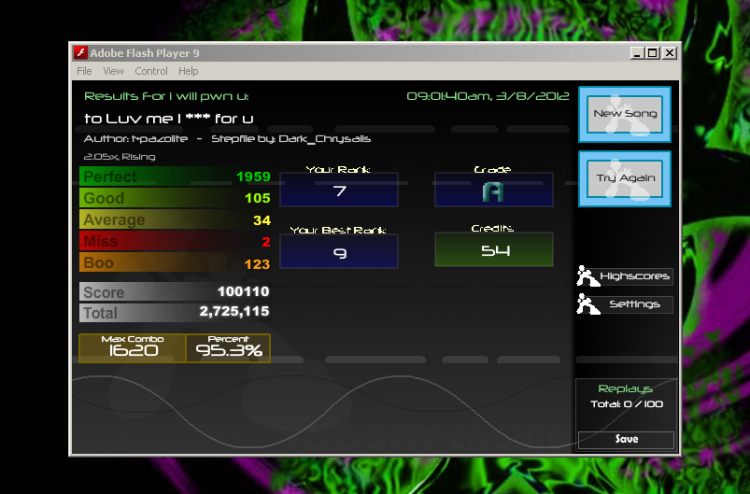Click the Replays heading

626,389
